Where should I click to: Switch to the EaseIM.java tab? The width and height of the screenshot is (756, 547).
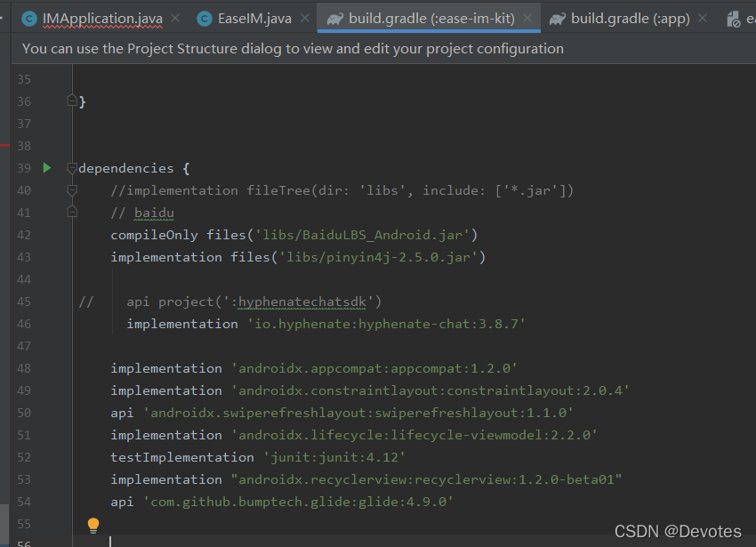point(254,19)
